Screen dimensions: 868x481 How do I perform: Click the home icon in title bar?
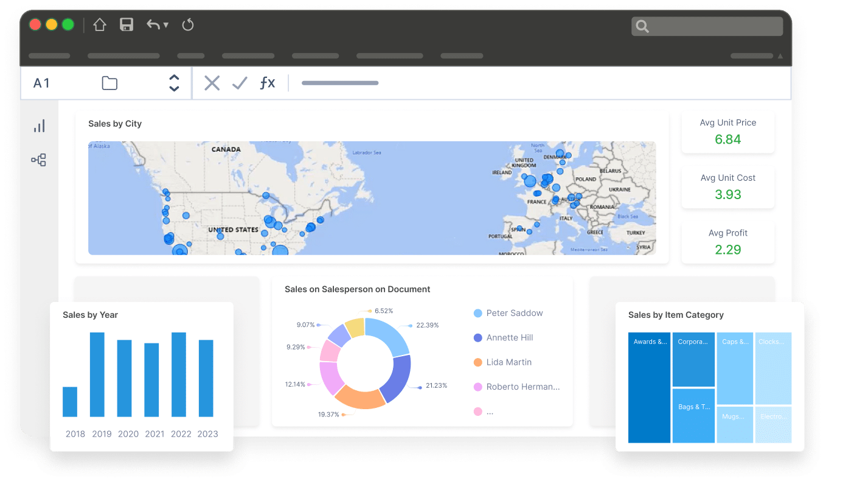click(100, 25)
